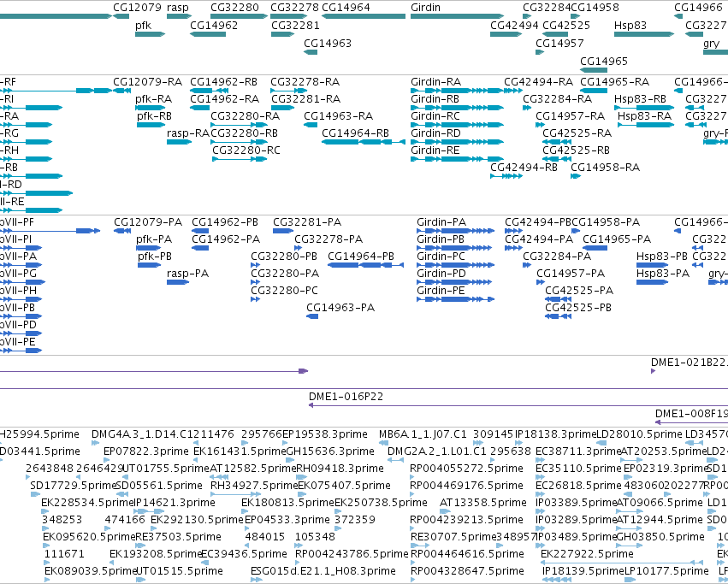This screenshot has width=728, height=584.
Task: Click the pfk gene label
Action: click(144, 25)
